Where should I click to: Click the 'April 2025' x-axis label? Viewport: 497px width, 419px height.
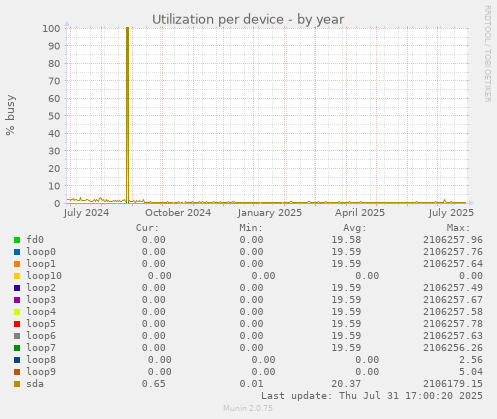(360, 213)
